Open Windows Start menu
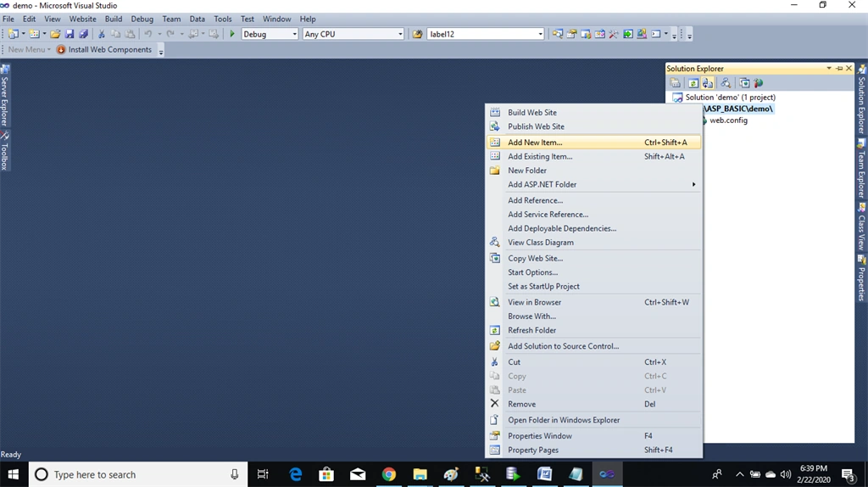The height and width of the screenshot is (487, 868). (x=14, y=474)
